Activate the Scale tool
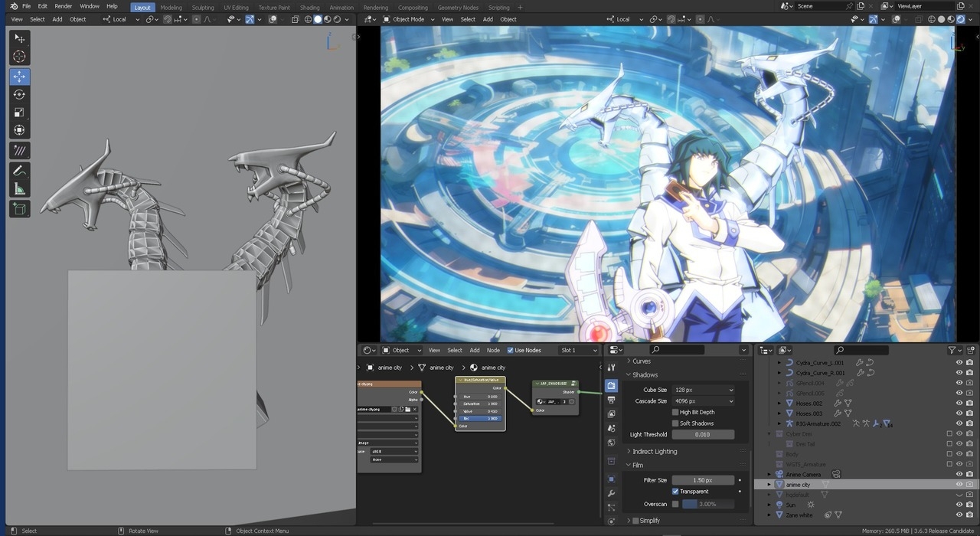Image resolution: width=980 pixels, height=536 pixels. click(x=20, y=113)
